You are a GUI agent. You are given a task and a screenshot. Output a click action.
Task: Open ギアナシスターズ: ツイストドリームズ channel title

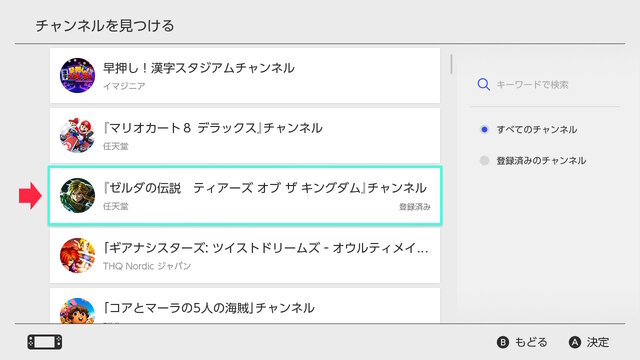pyautogui.click(x=266, y=248)
